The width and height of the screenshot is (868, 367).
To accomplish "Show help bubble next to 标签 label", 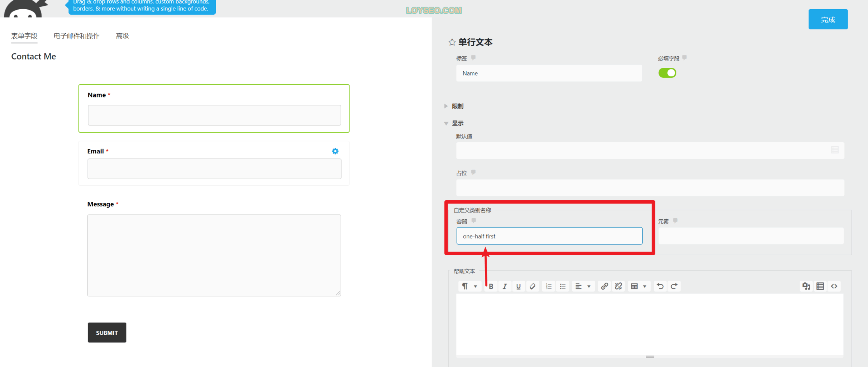I will pyautogui.click(x=473, y=58).
